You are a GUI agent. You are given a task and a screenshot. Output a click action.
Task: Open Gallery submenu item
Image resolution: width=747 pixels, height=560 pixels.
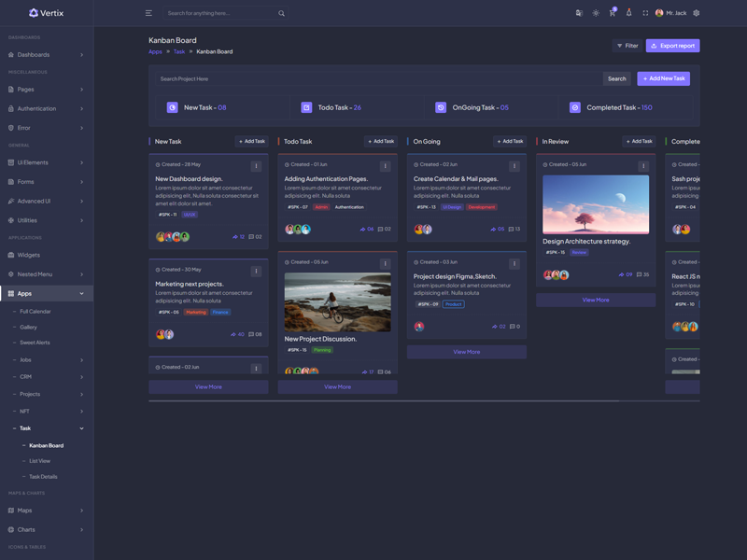[29, 328]
